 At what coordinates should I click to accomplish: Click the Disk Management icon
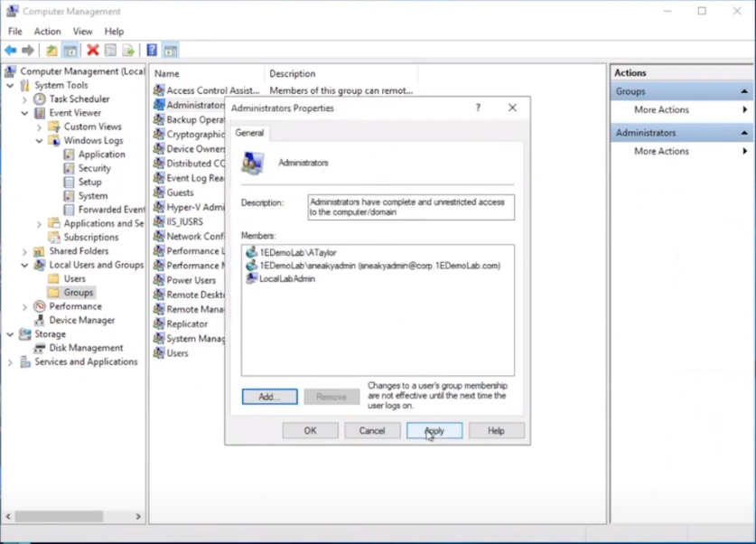(40, 348)
